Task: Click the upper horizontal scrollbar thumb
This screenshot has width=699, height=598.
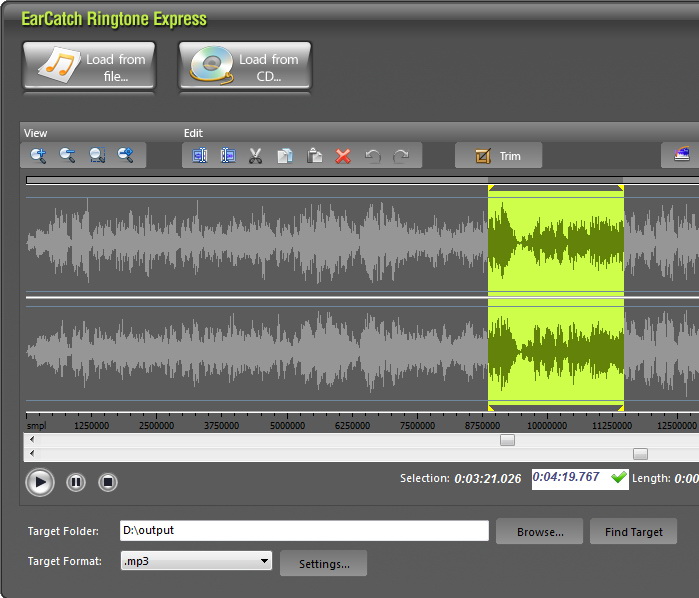Action: (507, 439)
